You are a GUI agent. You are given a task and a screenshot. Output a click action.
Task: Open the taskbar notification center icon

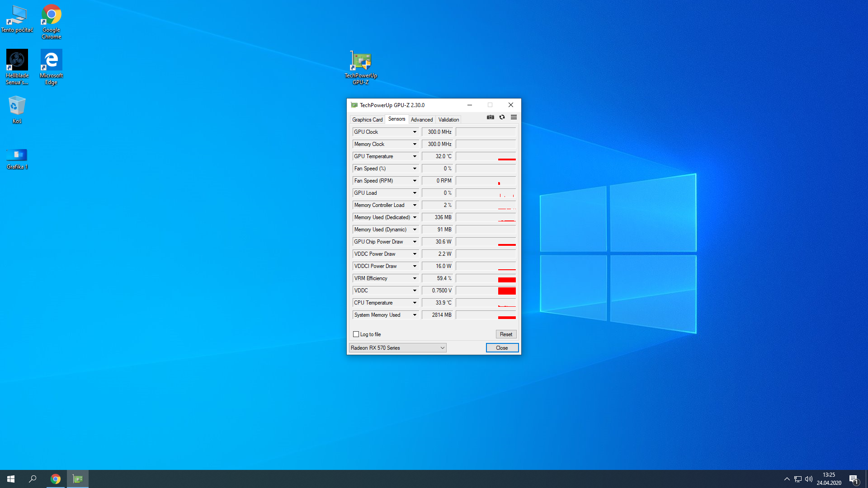(854, 479)
